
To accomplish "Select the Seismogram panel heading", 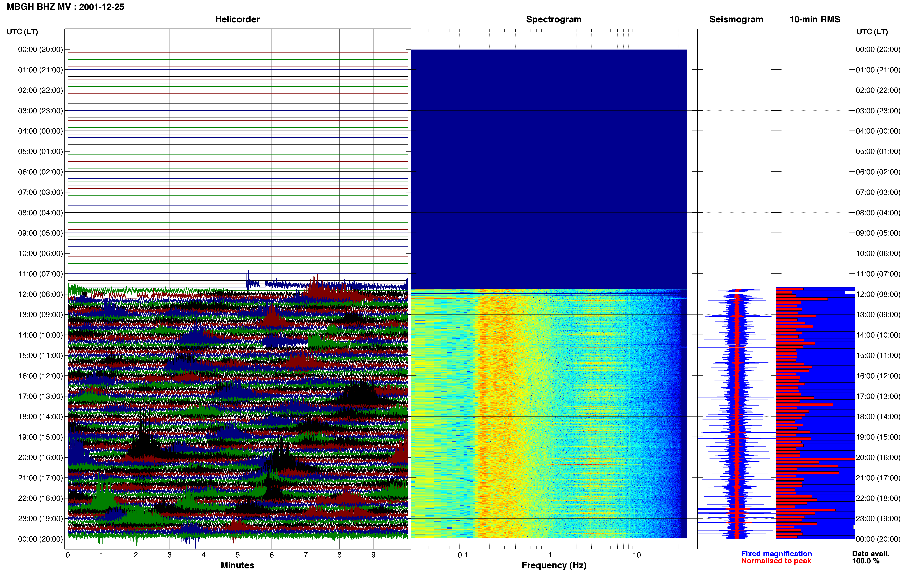I will pyautogui.click(x=736, y=20).
